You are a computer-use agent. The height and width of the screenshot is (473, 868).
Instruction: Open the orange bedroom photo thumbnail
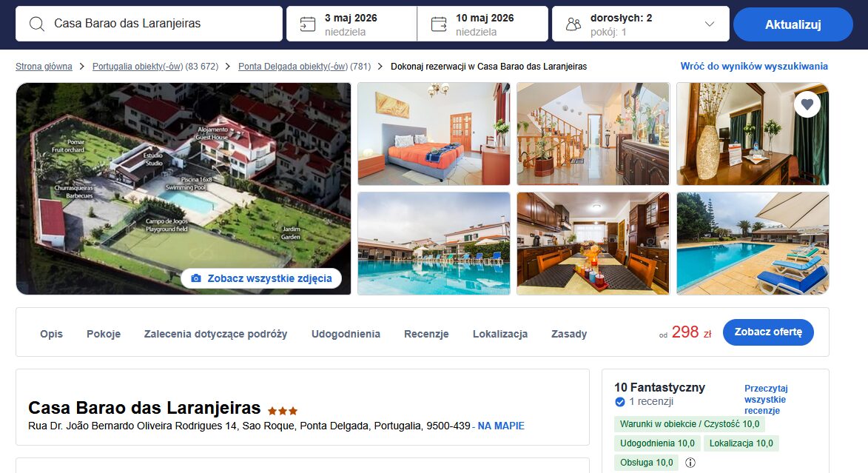[x=434, y=134]
